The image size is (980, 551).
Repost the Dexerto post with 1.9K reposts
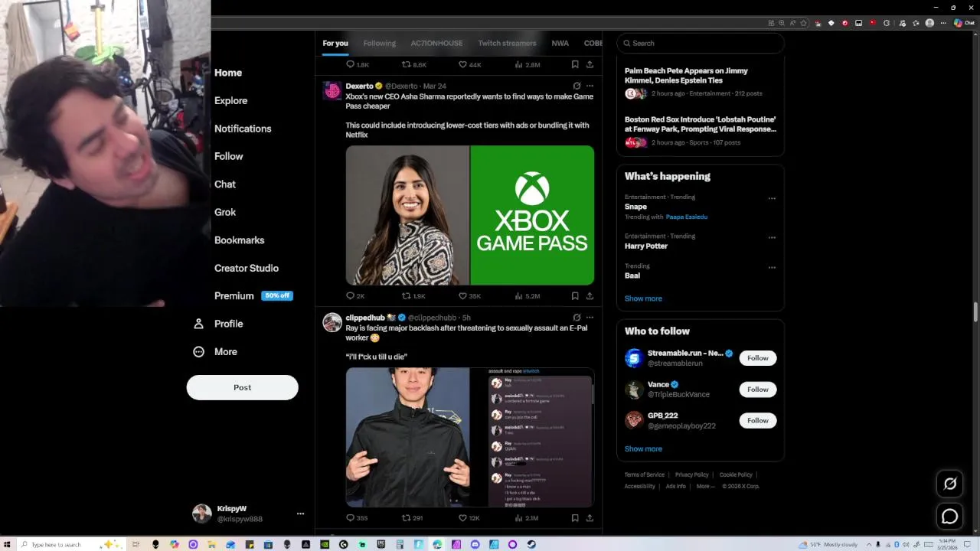pyautogui.click(x=413, y=295)
